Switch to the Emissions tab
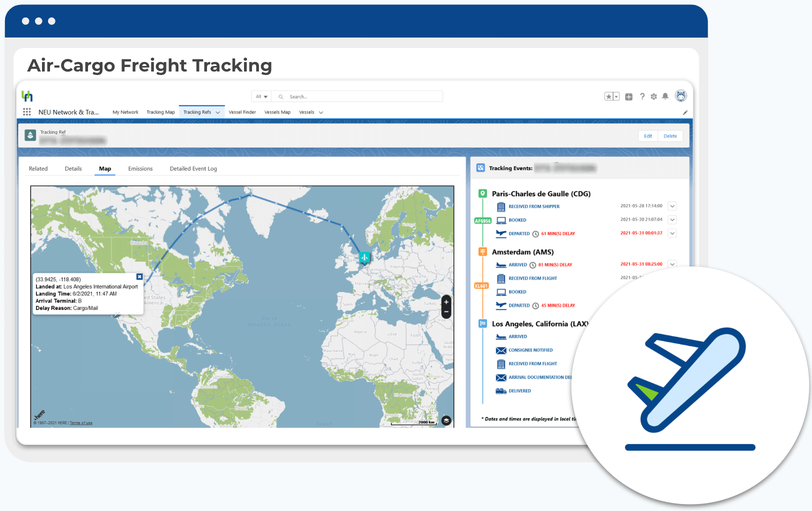The height and width of the screenshot is (511, 812). click(140, 169)
